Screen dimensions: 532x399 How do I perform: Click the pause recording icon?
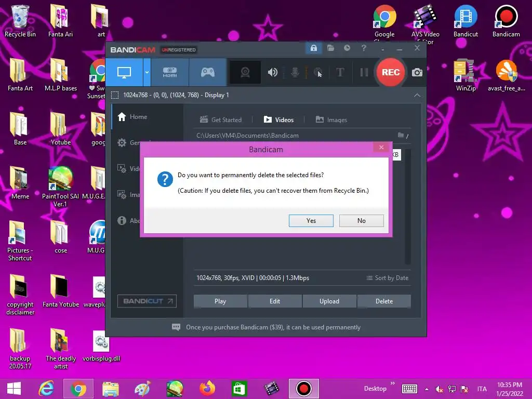pos(364,72)
